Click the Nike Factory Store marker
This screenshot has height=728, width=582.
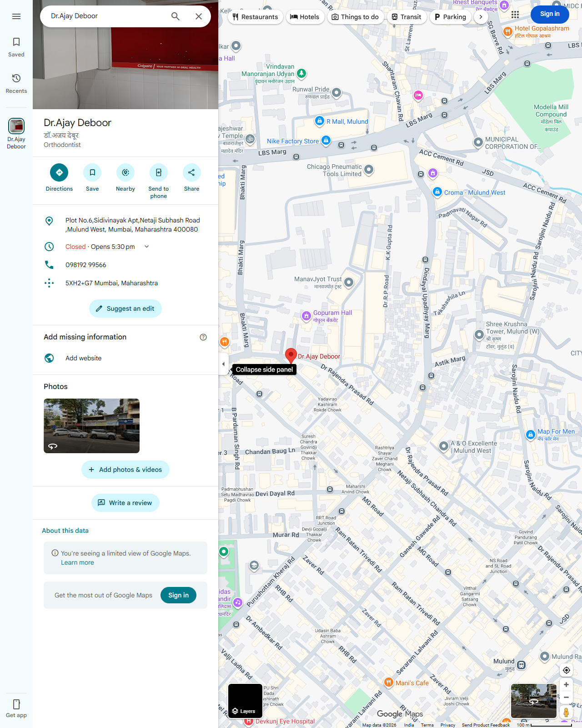[x=326, y=140]
